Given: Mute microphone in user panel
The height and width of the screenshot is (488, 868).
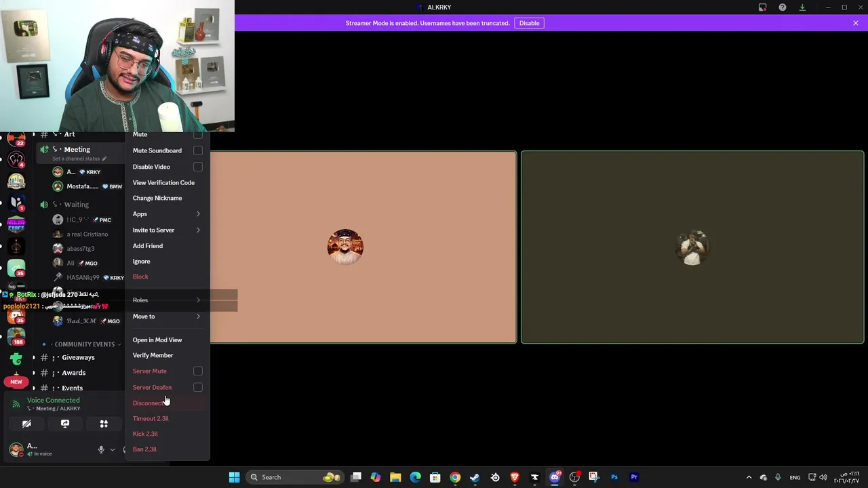Looking at the screenshot, I should tap(101, 449).
